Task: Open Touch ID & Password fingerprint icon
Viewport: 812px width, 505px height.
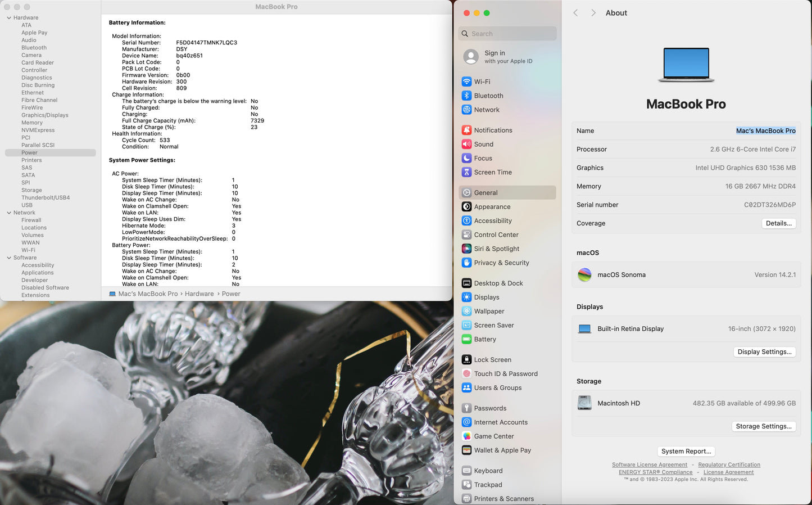Action: 466,373
